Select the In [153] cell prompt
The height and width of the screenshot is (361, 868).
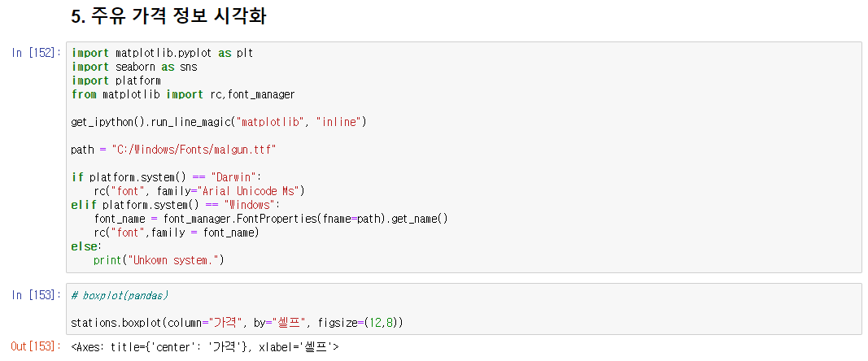click(37, 294)
